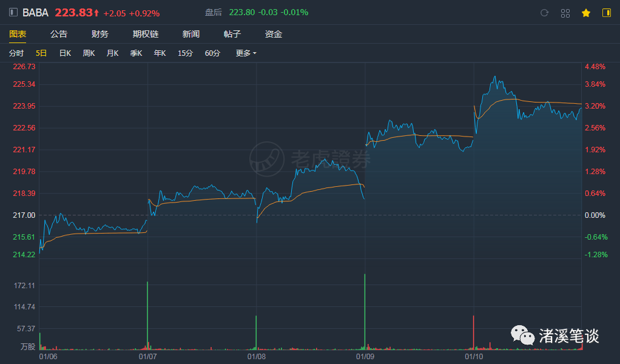Screen dimensions: 620x364
Task: Click the 226.73 price axis label
Action: coord(24,66)
